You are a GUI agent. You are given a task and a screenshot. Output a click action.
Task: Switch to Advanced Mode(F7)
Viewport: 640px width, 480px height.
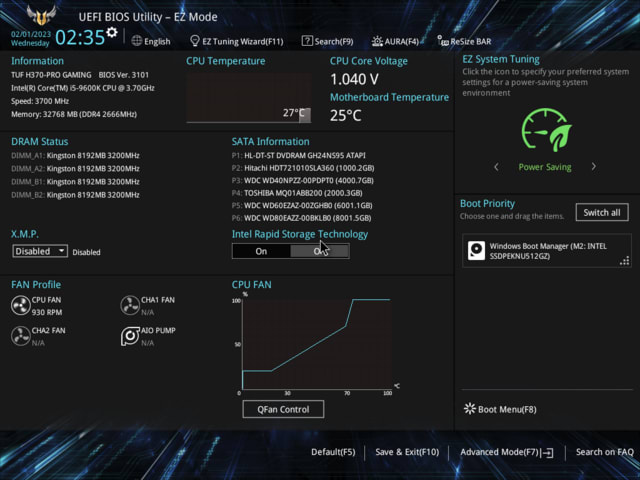coord(507,452)
